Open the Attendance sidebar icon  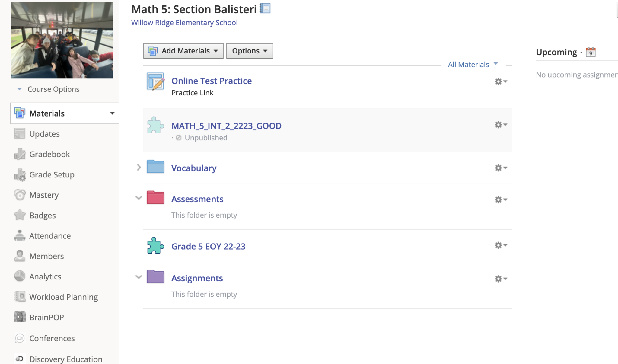coord(20,236)
